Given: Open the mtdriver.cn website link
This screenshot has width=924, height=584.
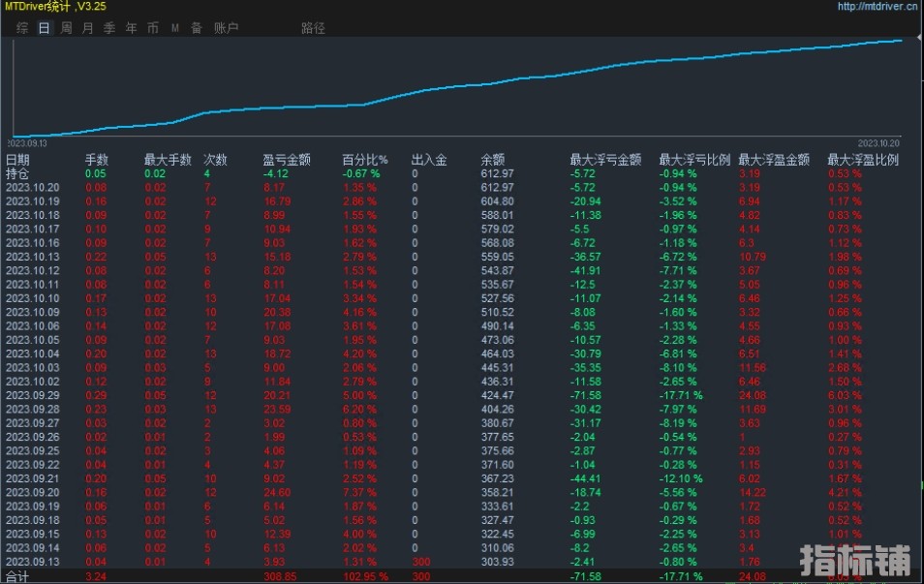Looking at the screenshot, I should (x=877, y=6).
